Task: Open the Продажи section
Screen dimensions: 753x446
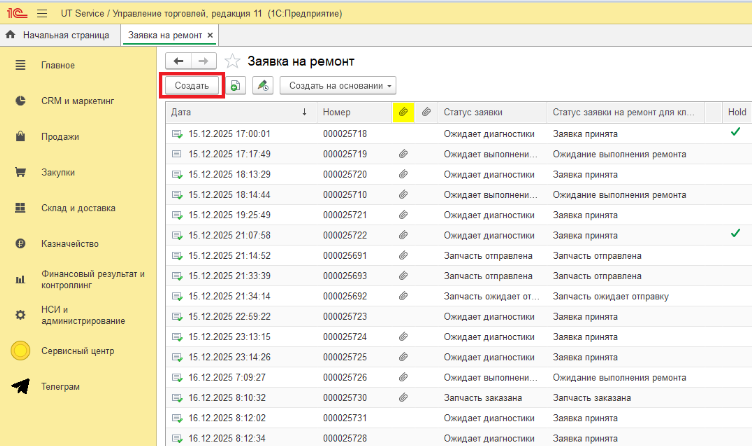Action: [x=60, y=137]
